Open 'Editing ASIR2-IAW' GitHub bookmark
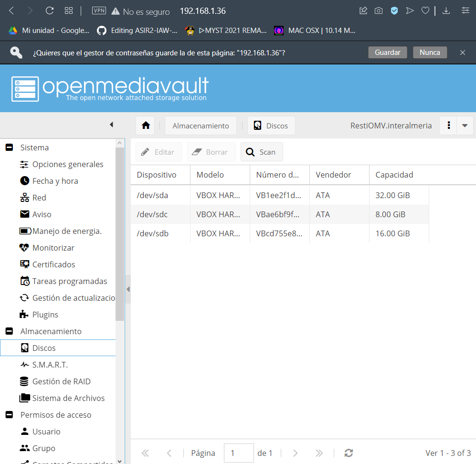 (137, 31)
